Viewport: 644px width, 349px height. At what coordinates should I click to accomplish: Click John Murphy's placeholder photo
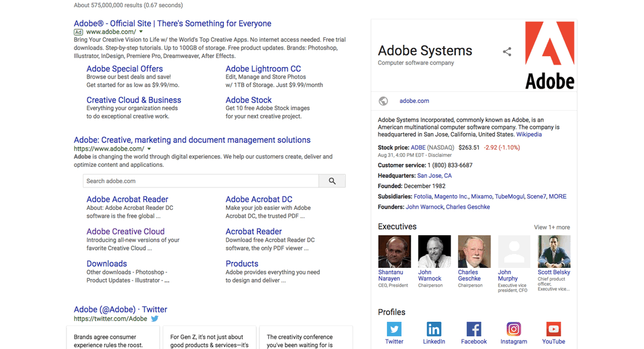click(514, 251)
